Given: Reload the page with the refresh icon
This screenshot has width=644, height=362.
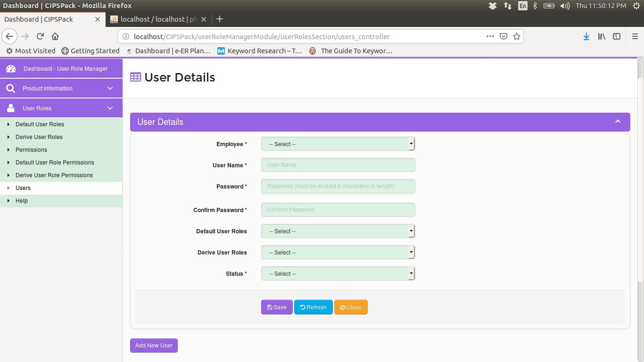Looking at the screenshot, I should click(40, 36).
